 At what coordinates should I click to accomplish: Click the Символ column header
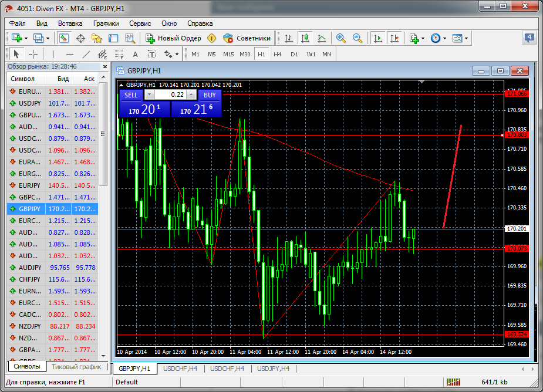pos(26,79)
